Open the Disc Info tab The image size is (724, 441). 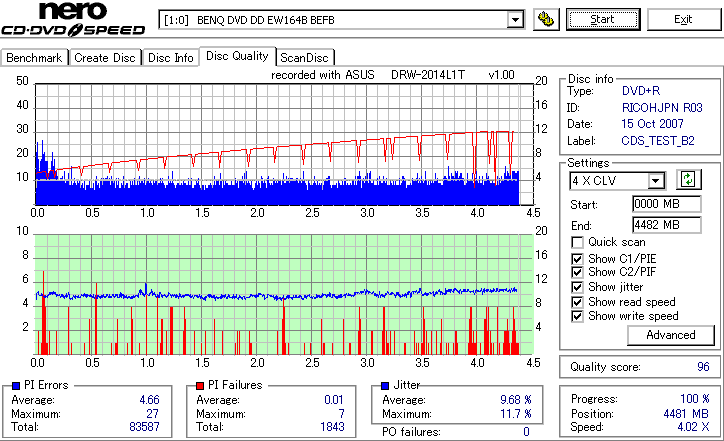click(170, 58)
